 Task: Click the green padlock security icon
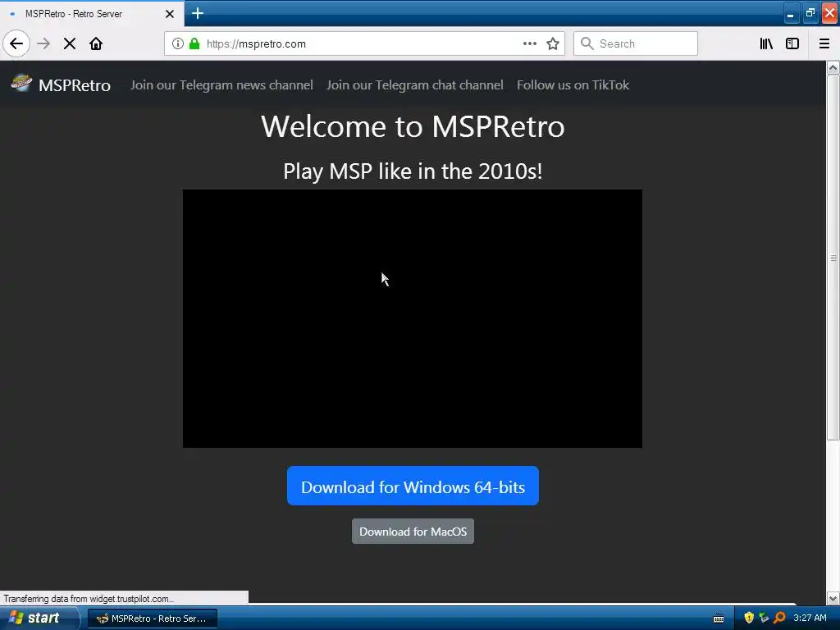(194, 43)
